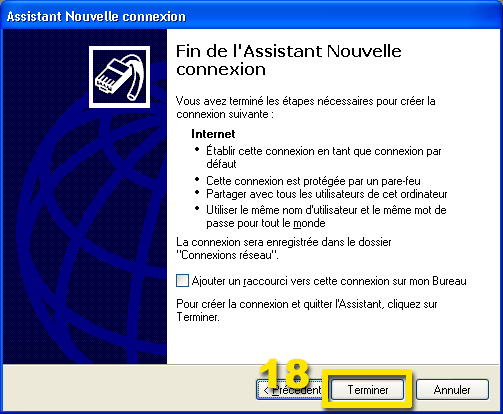
Task: Click the Partager avec tous les utilisateurs line
Action: [327, 194]
